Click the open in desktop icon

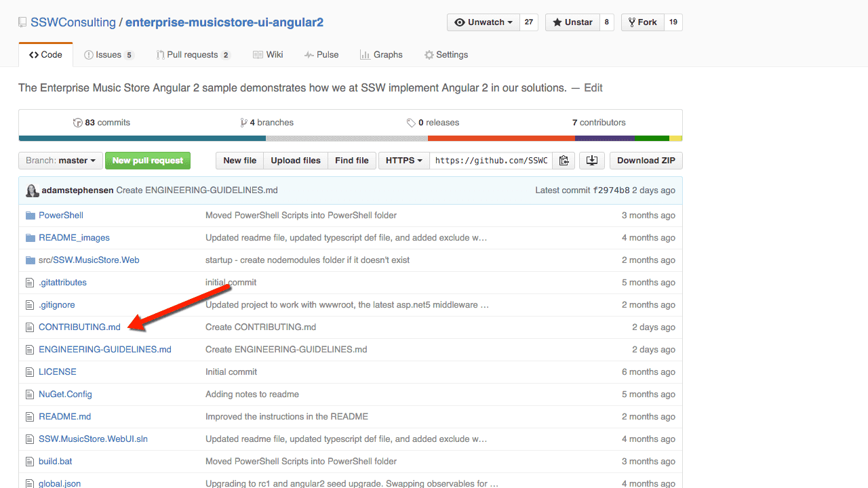point(592,161)
